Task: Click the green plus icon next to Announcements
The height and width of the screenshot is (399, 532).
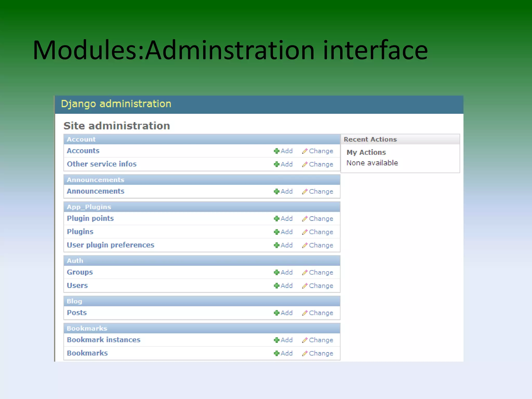Action: [x=277, y=191]
